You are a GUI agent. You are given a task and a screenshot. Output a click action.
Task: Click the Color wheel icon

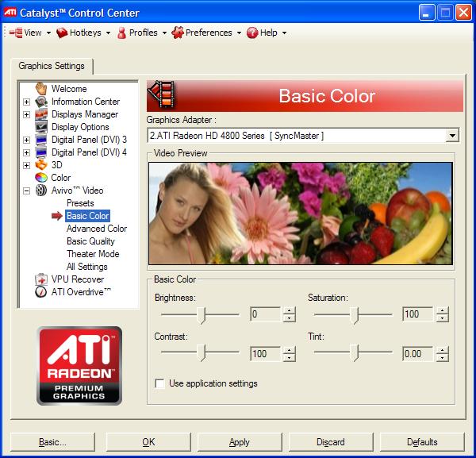tap(41, 178)
